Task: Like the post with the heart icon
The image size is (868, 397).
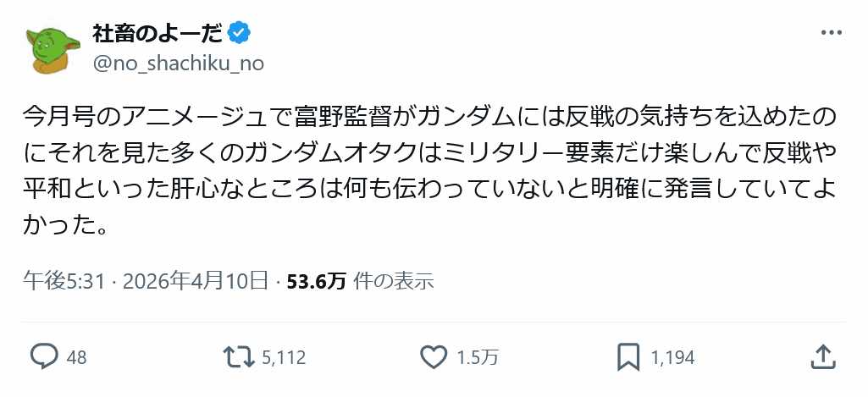Action: 434,358
